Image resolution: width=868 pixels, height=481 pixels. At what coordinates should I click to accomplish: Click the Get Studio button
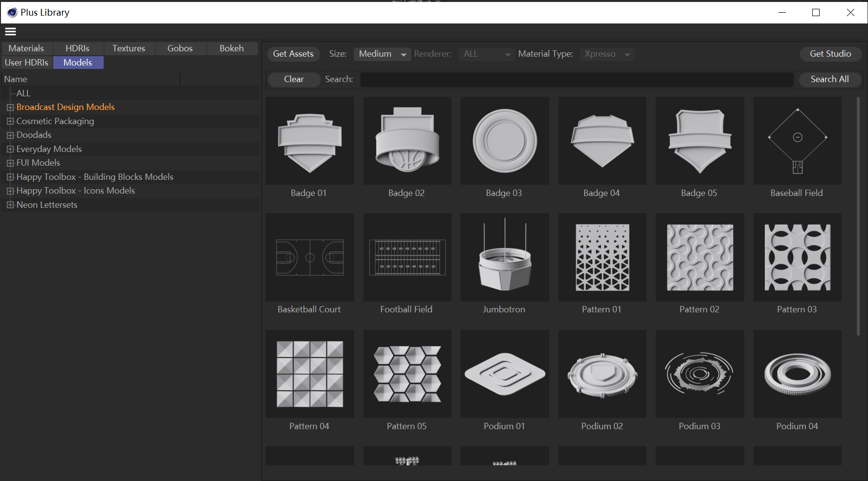(x=830, y=54)
